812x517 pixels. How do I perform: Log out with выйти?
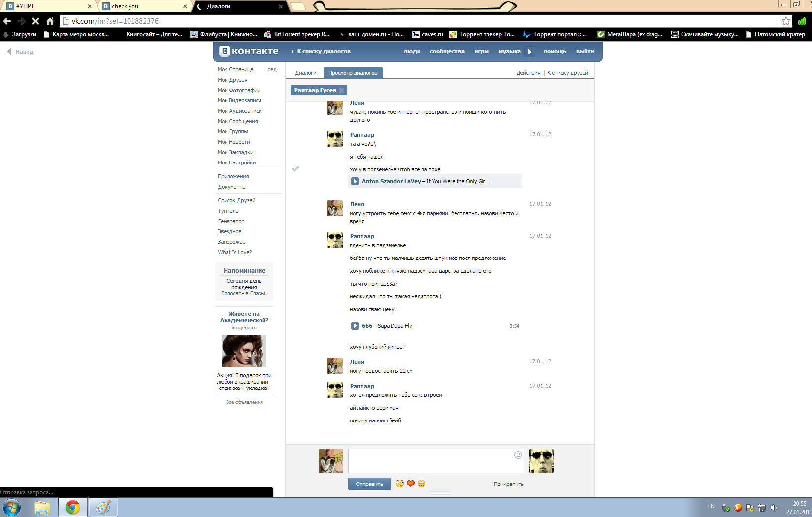585,51
